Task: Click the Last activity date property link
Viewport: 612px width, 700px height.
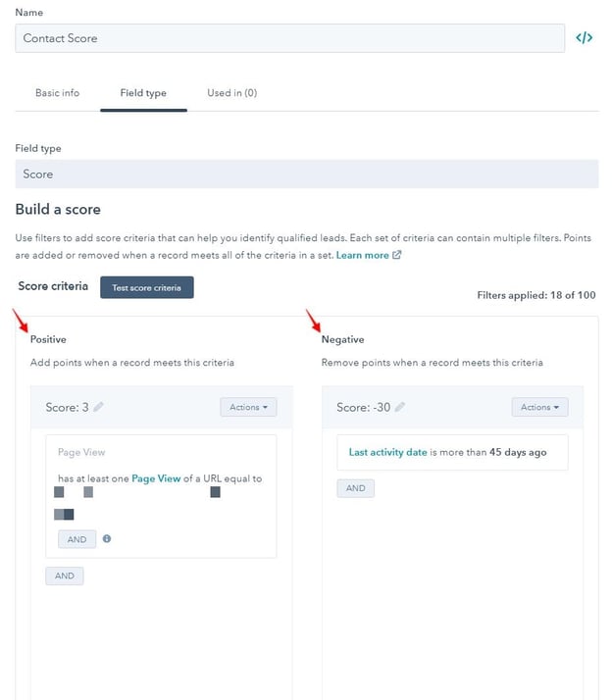Action: (387, 452)
